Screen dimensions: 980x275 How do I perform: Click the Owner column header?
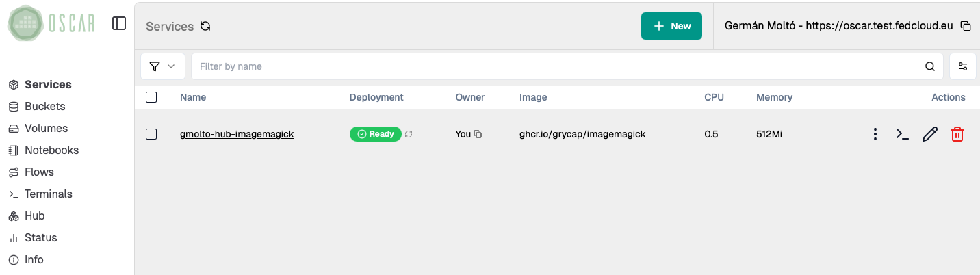coord(470,97)
